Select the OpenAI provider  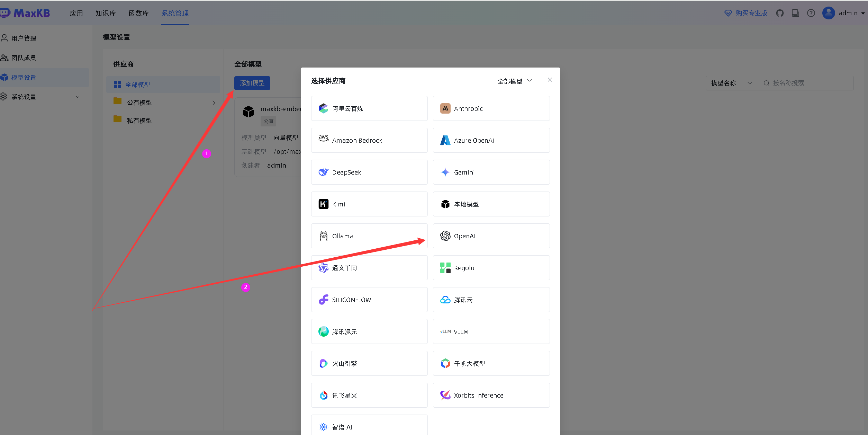pyautogui.click(x=491, y=236)
